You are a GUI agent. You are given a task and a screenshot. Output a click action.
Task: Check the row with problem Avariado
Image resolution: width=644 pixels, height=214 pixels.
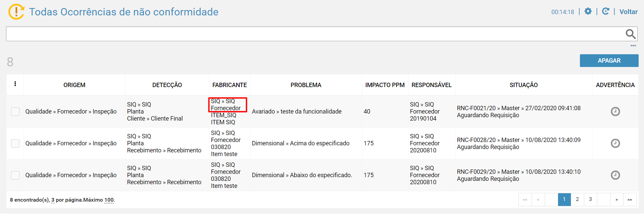pyautogui.click(x=15, y=112)
